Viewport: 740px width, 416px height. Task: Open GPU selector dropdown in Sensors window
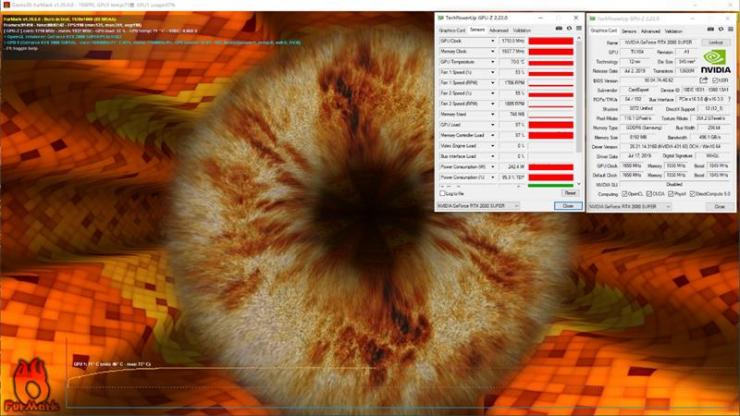point(478,206)
